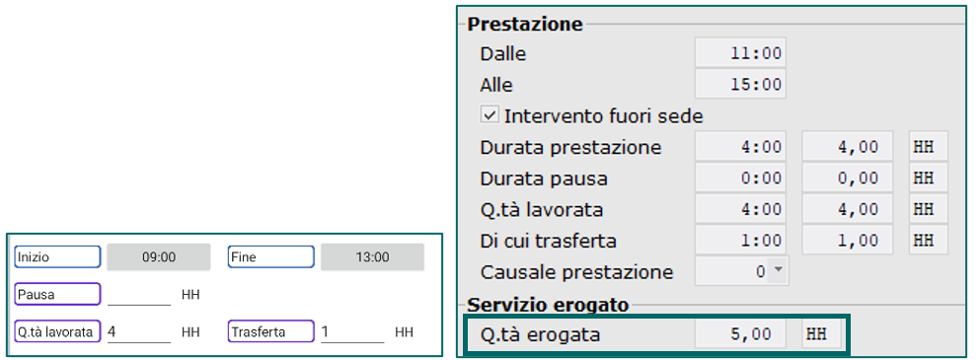Click the Di cui trasferta 1:00 field
The width and height of the screenshot is (980, 360).
tap(742, 240)
